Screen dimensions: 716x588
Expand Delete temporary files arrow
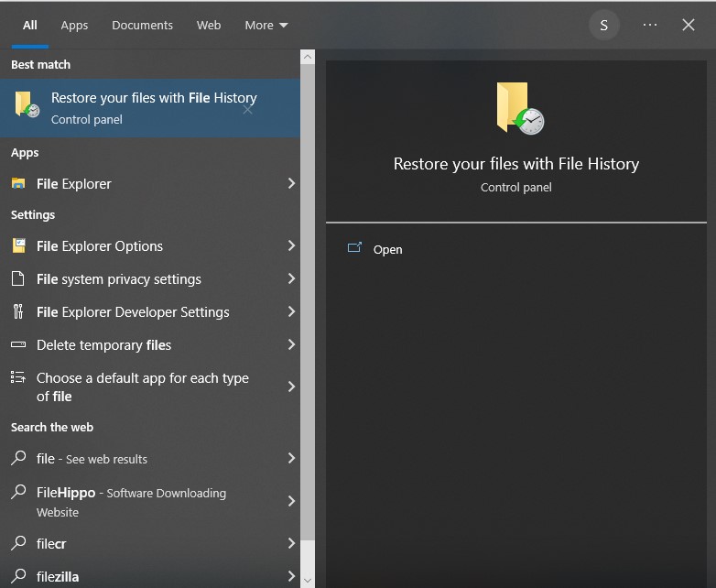[291, 344]
